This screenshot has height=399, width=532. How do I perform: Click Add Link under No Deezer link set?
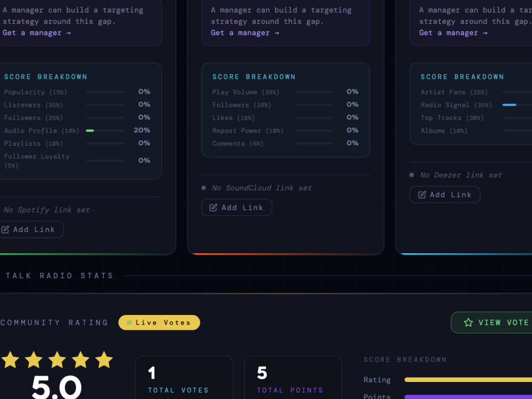(445, 194)
